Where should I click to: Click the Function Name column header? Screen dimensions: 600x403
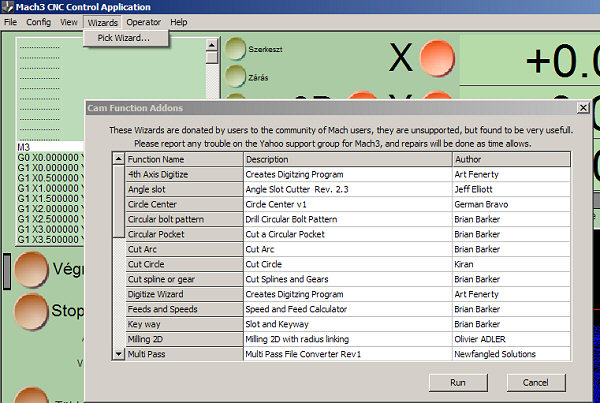184,159
